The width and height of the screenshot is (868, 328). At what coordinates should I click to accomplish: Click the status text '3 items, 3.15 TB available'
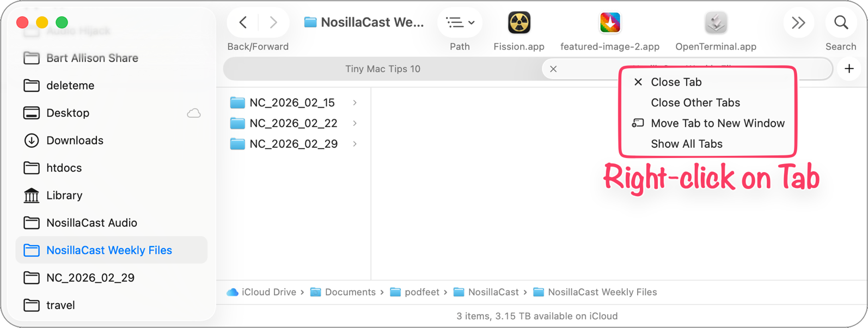537,316
